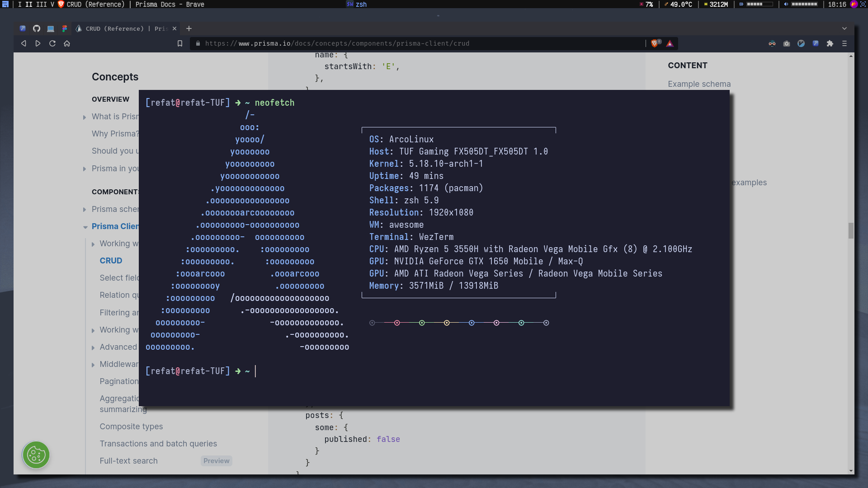
Task: Click the refresh page icon
Action: [x=52, y=43]
